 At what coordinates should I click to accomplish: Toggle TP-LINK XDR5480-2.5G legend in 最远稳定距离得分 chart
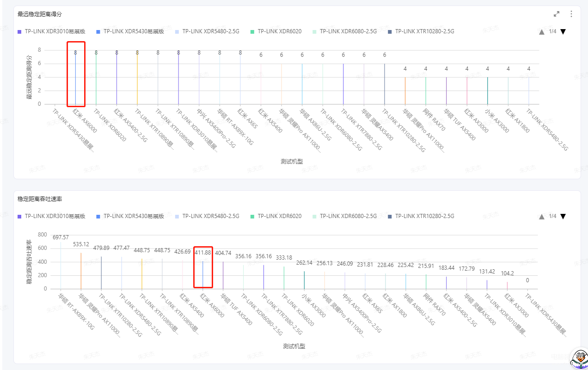pyautogui.click(x=207, y=31)
